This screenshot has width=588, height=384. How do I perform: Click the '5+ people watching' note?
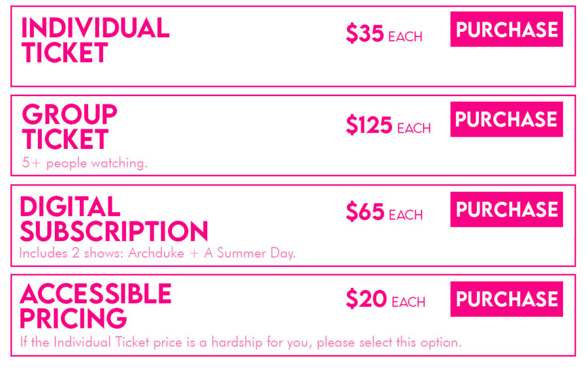[x=85, y=163]
